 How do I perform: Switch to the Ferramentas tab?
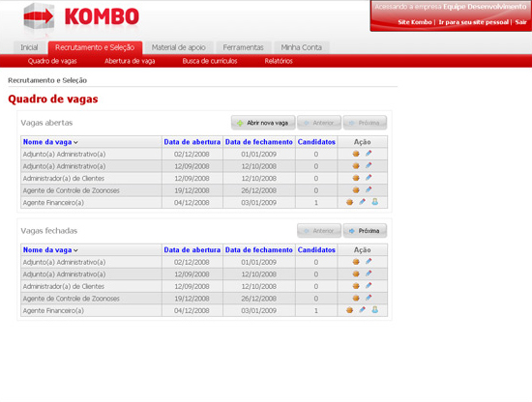click(x=243, y=47)
